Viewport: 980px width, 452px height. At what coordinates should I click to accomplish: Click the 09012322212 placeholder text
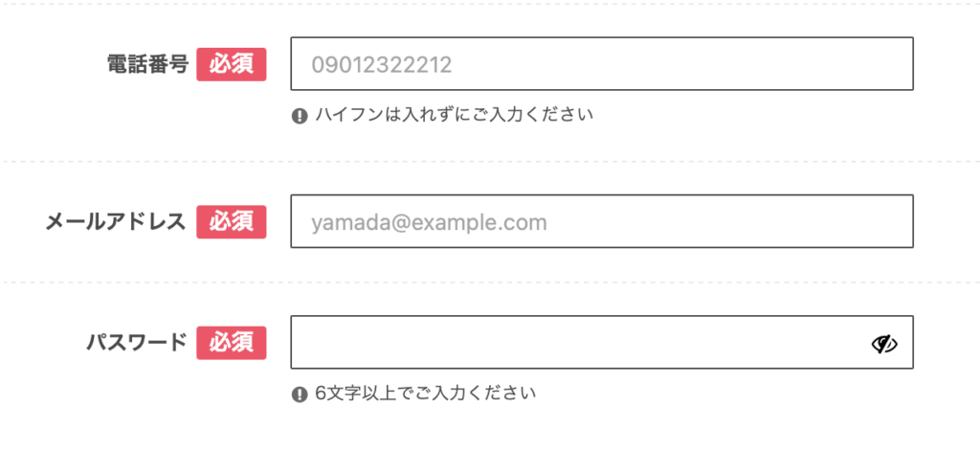tap(381, 65)
